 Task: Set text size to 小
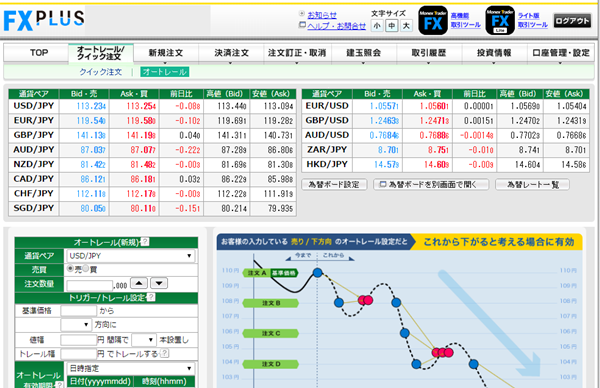pos(377,26)
